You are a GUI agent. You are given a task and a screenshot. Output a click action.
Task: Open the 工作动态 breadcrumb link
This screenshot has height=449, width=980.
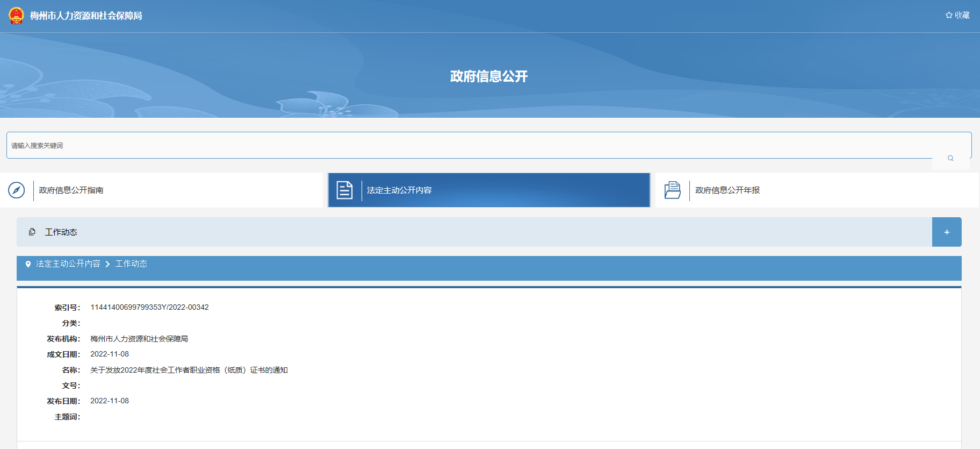[x=131, y=263]
